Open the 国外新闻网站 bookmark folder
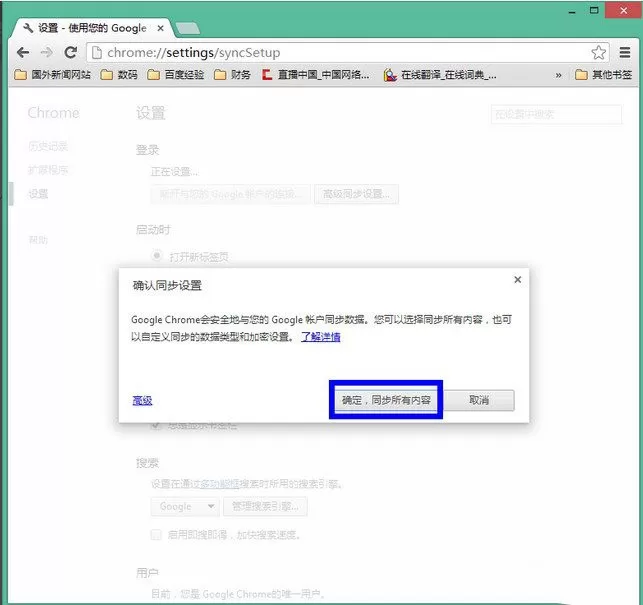The image size is (643, 605). click(x=52, y=75)
